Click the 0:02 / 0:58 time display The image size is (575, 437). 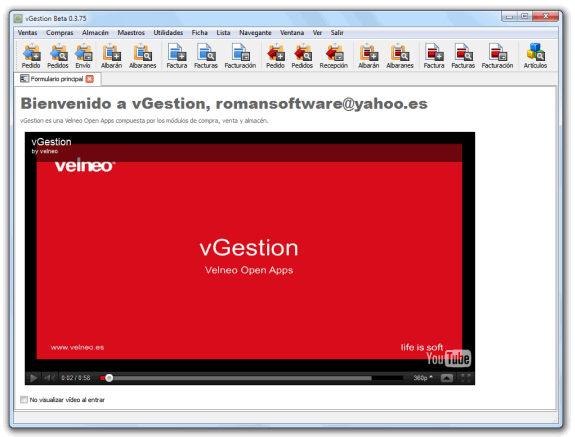coord(76,378)
